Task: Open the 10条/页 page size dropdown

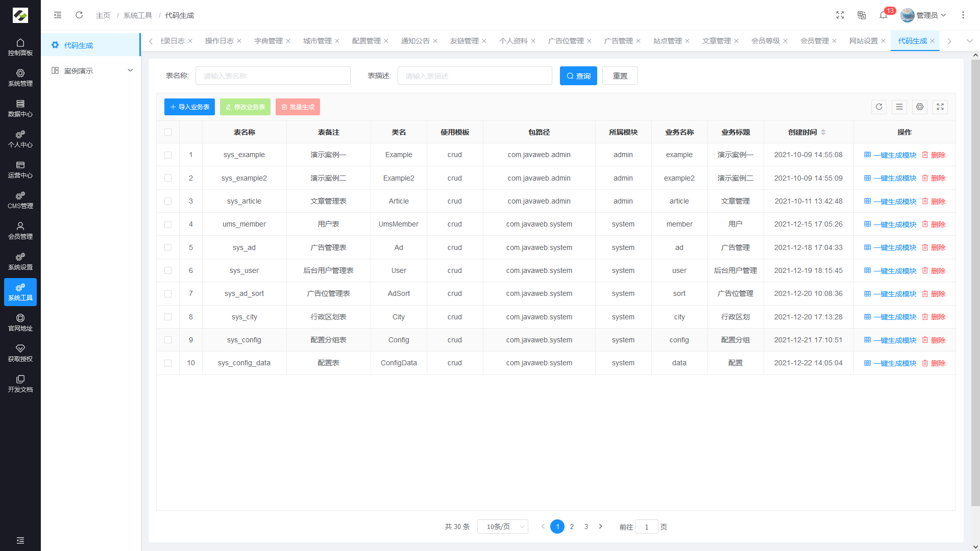Action: click(x=502, y=527)
